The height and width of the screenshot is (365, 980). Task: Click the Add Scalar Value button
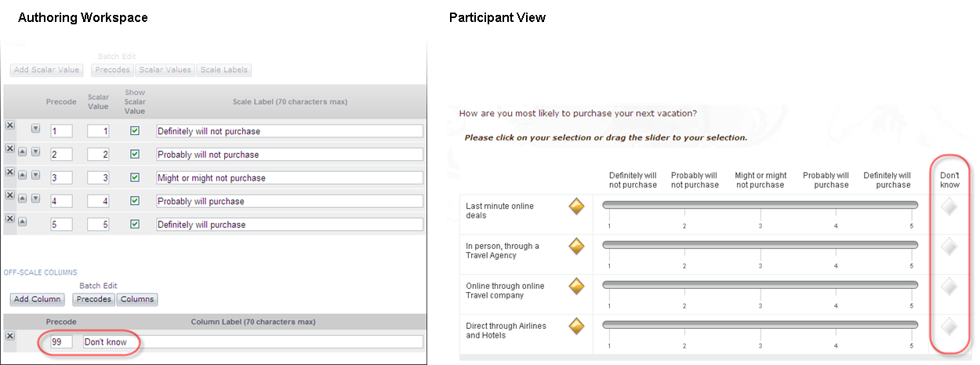click(x=47, y=70)
